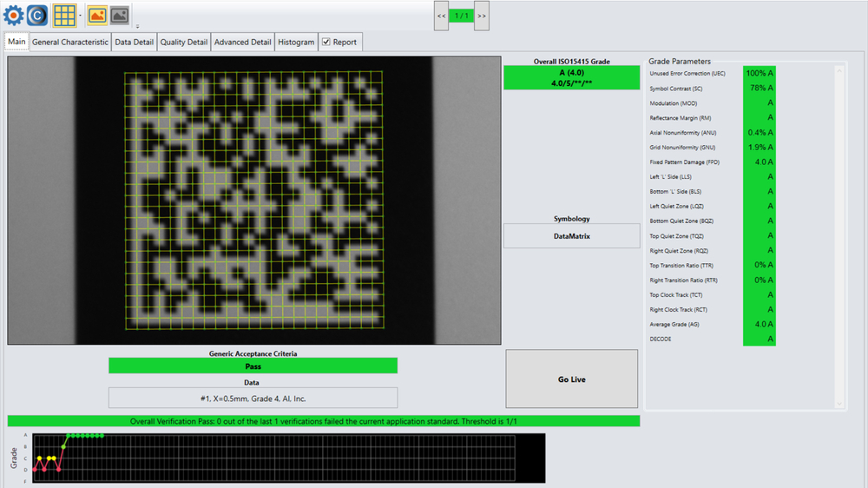This screenshot has width=868, height=488.
Task: Open the Advanced Detail tab
Action: 242,42
